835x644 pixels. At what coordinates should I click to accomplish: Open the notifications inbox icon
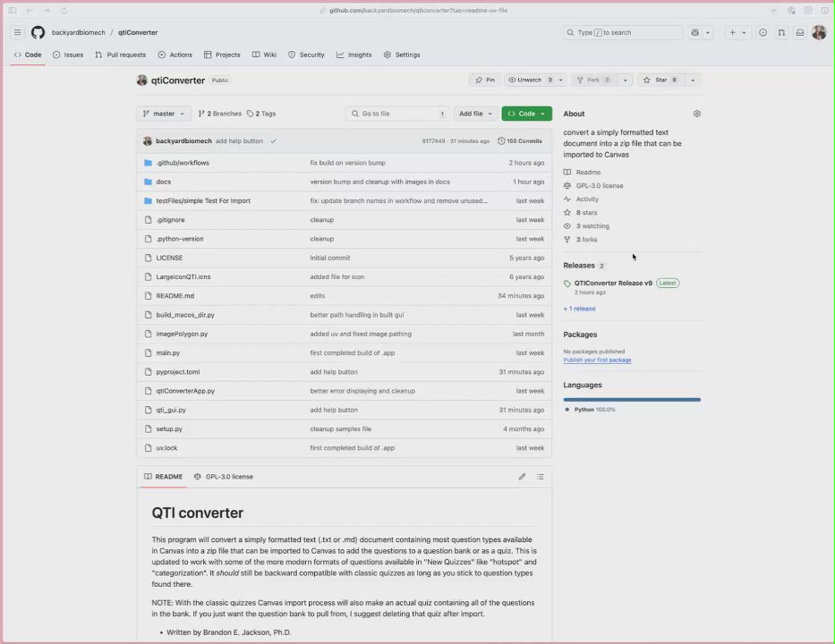coord(800,32)
